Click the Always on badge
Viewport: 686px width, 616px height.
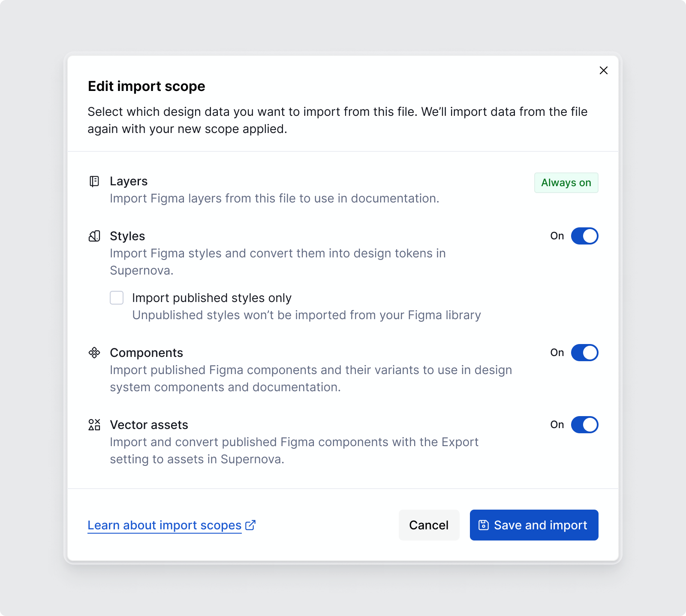tap(566, 183)
